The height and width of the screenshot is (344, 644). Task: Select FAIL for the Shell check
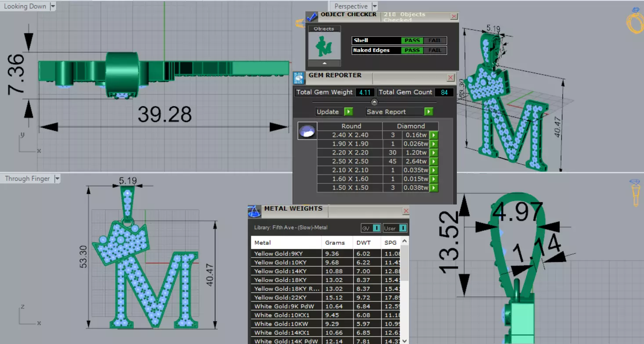pos(434,40)
